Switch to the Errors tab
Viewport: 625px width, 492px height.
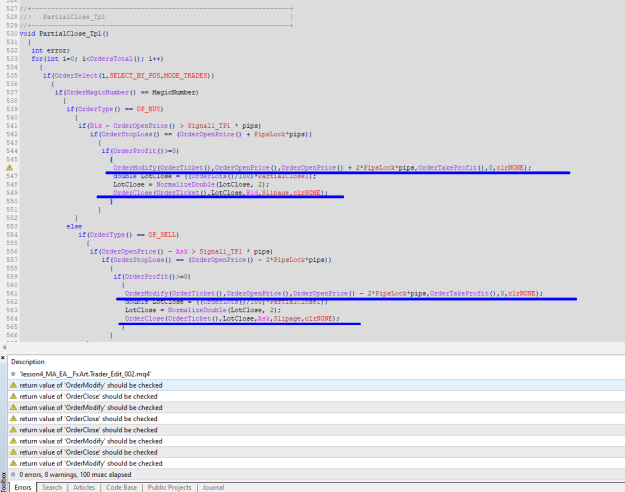point(23,487)
